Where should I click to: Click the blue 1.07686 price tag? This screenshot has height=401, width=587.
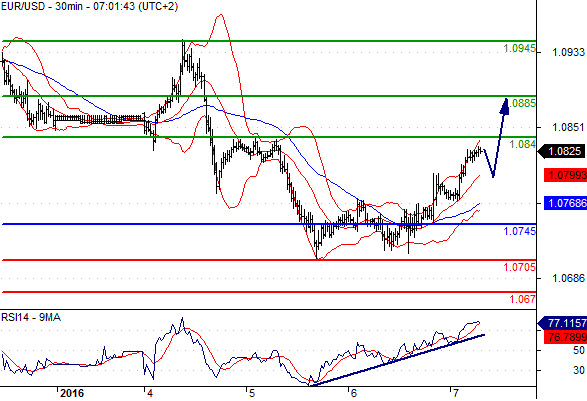565,203
